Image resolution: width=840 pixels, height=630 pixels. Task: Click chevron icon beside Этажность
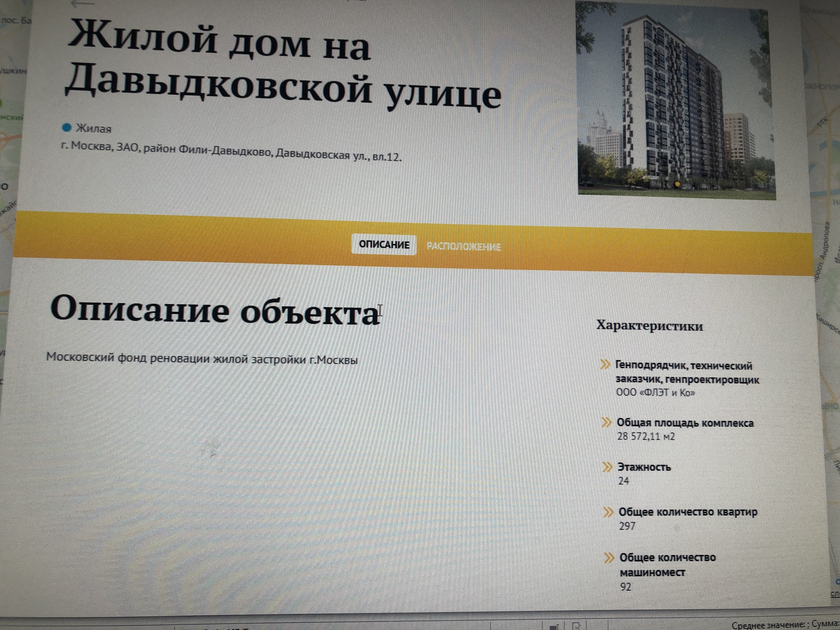click(x=607, y=467)
